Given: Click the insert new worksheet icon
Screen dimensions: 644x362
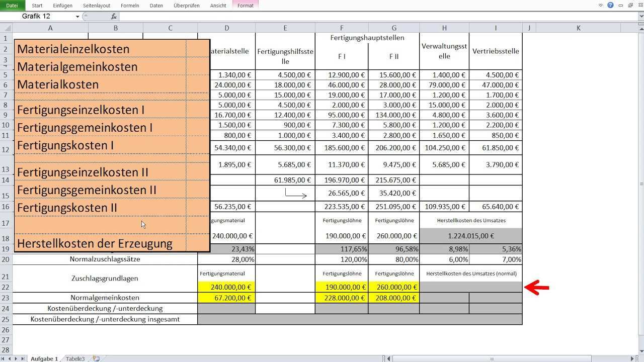Looking at the screenshot, I should pos(96,358).
